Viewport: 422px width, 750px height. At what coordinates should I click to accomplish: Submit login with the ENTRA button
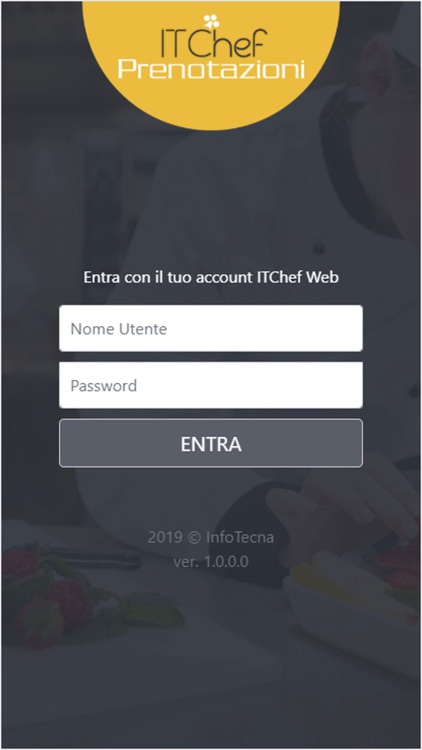tap(211, 443)
